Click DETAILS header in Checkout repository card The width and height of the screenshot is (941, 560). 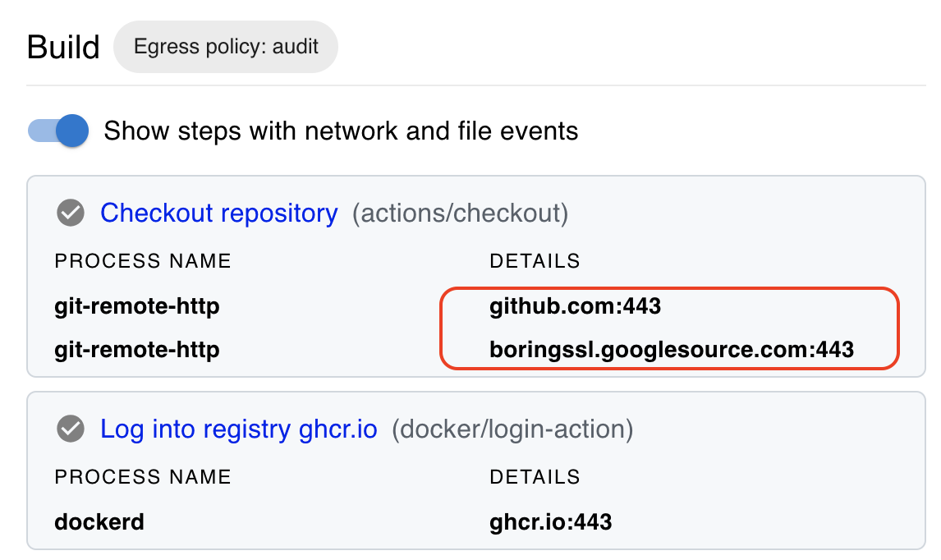pos(535,261)
